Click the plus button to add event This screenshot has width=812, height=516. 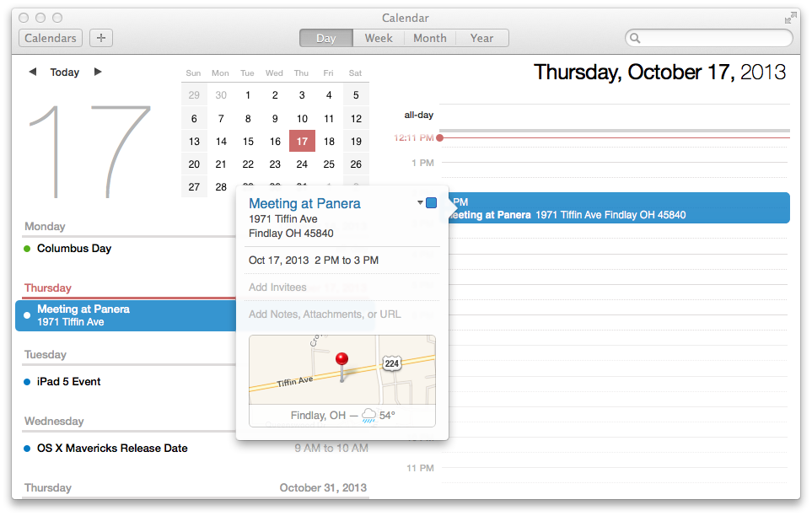click(x=101, y=38)
